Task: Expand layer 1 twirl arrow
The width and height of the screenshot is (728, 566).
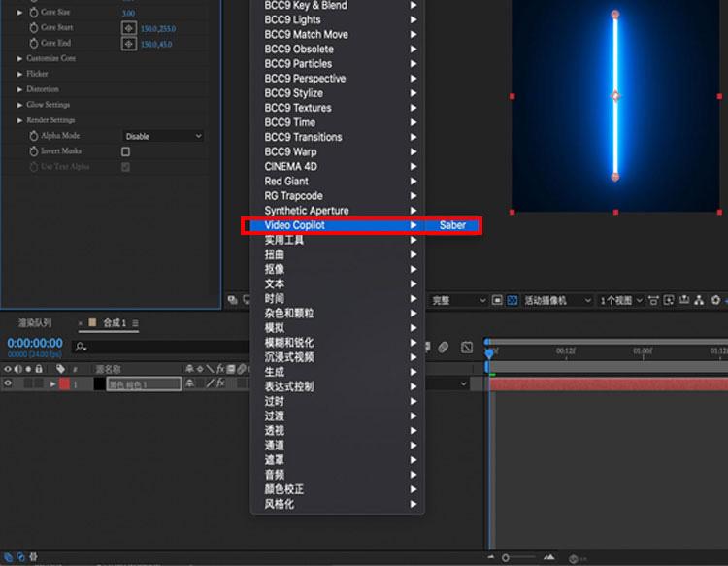Action: pos(52,384)
